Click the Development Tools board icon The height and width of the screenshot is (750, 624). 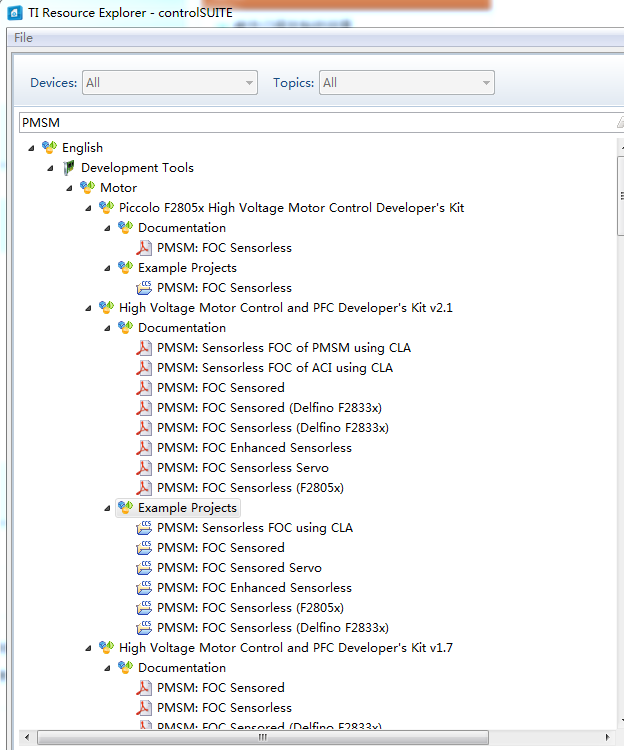(x=68, y=168)
